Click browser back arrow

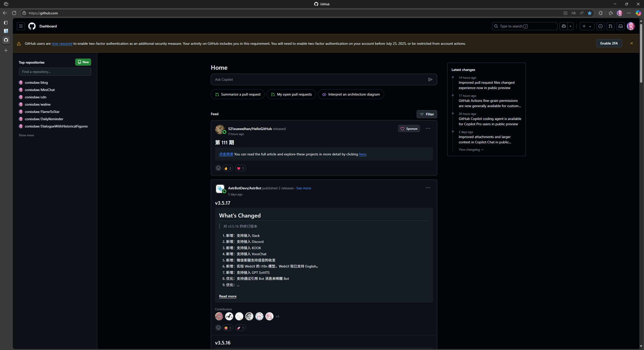click(x=5, y=13)
